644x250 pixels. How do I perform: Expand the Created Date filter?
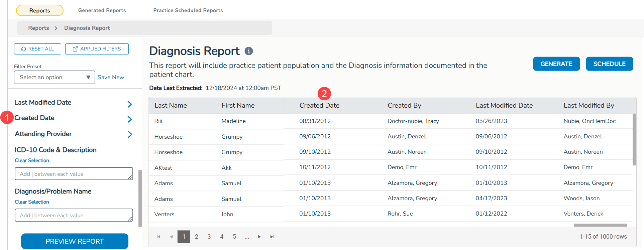click(130, 119)
